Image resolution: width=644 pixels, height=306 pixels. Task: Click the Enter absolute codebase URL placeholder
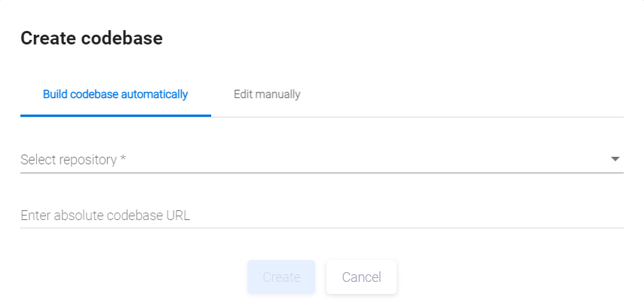(x=106, y=216)
